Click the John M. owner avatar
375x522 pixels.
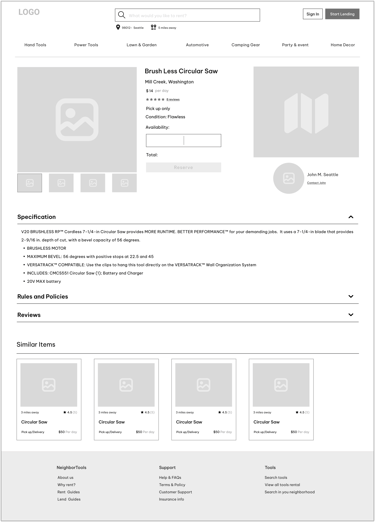pos(288,178)
